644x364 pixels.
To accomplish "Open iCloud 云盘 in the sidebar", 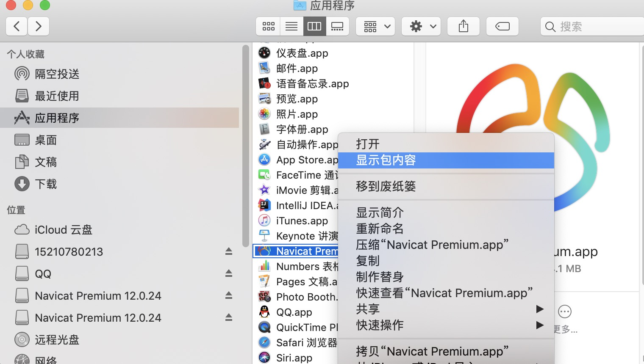I will pos(120,230).
